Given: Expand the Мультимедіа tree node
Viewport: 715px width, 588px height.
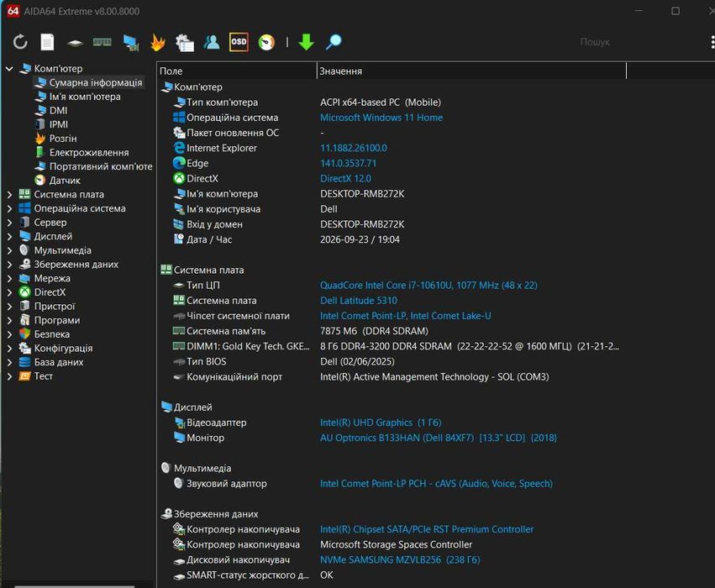Looking at the screenshot, I should point(9,250).
